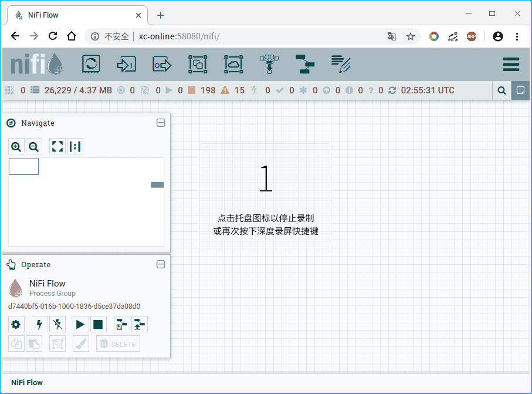Select the Processor icon in the NiFi toolbar
The width and height of the screenshot is (532, 394).
tap(91, 64)
